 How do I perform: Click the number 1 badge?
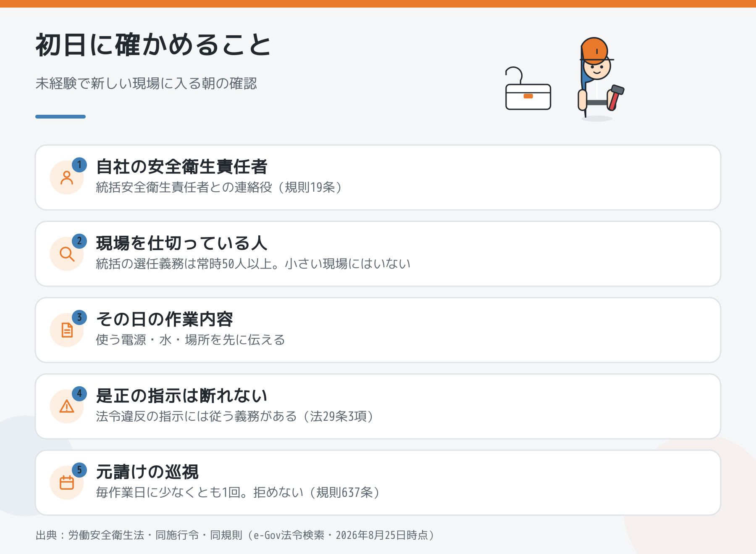(x=79, y=165)
